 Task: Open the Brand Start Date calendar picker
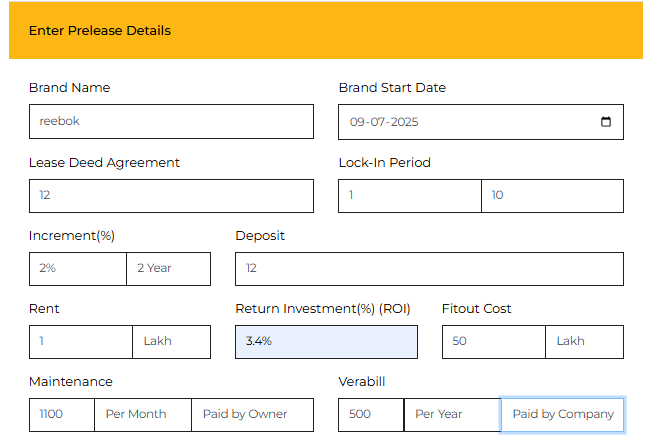[x=606, y=122]
